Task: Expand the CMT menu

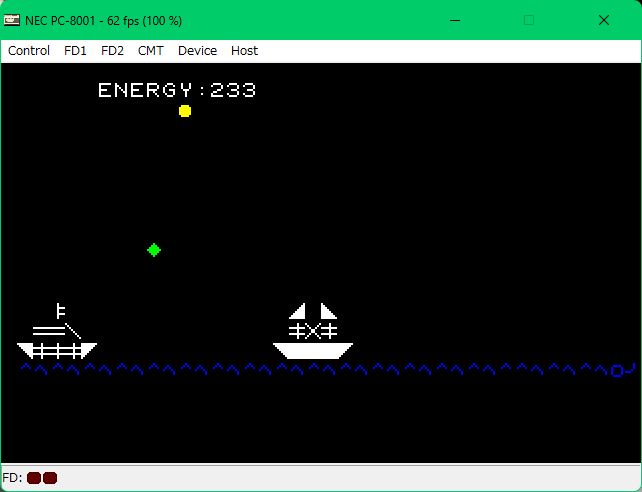Action: pos(151,51)
